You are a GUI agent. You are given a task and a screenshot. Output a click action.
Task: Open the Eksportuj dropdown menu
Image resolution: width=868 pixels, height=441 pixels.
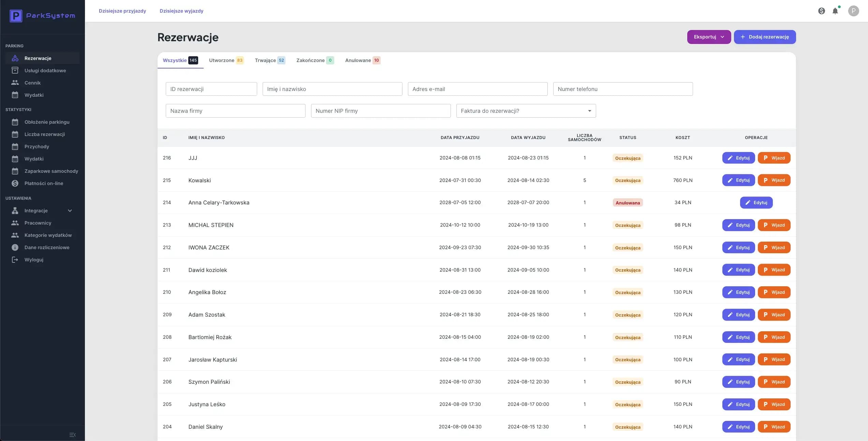click(709, 37)
